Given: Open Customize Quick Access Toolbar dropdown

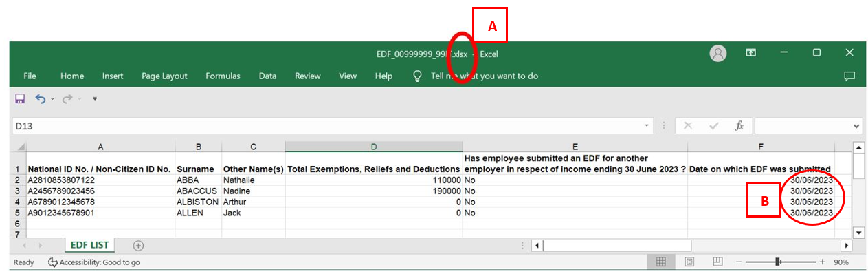Looking at the screenshot, I should pyautogui.click(x=95, y=100).
